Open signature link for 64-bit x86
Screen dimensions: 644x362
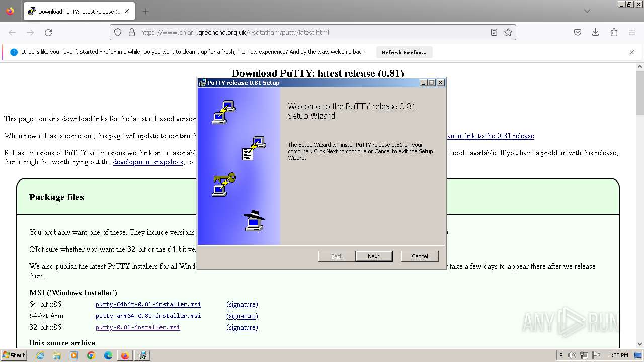click(x=242, y=304)
